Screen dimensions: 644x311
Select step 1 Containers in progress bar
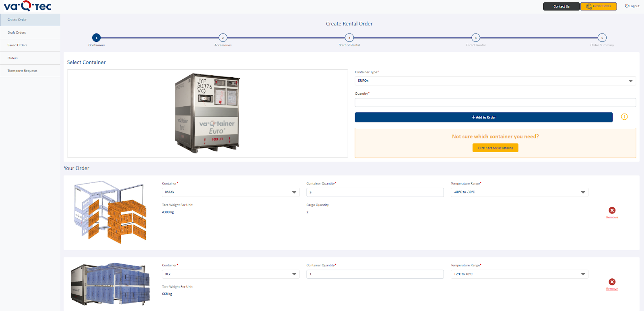[96, 38]
